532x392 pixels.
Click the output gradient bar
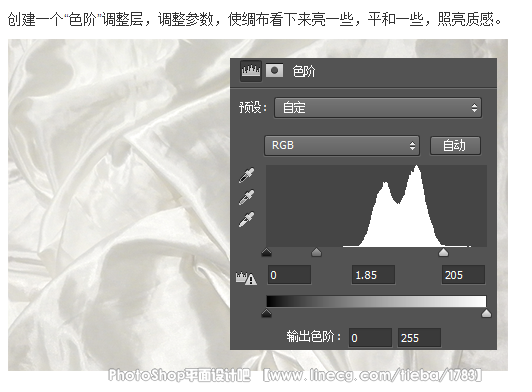pyautogui.click(x=376, y=301)
